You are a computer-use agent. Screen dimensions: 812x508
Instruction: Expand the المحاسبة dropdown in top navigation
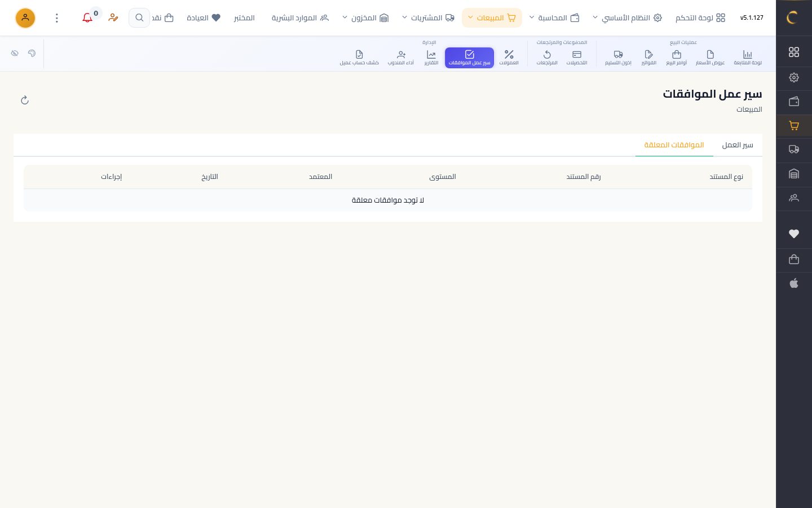point(554,18)
